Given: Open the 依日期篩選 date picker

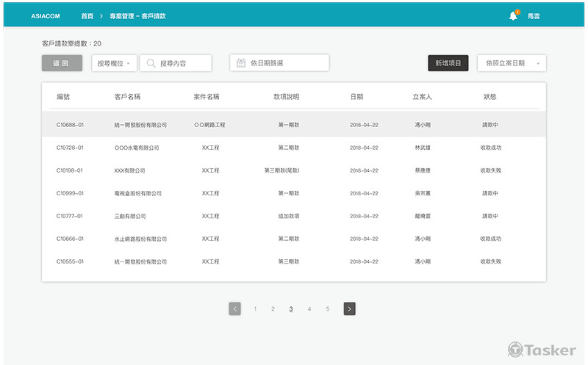Looking at the screenshot, I should (x=279, y=64).
